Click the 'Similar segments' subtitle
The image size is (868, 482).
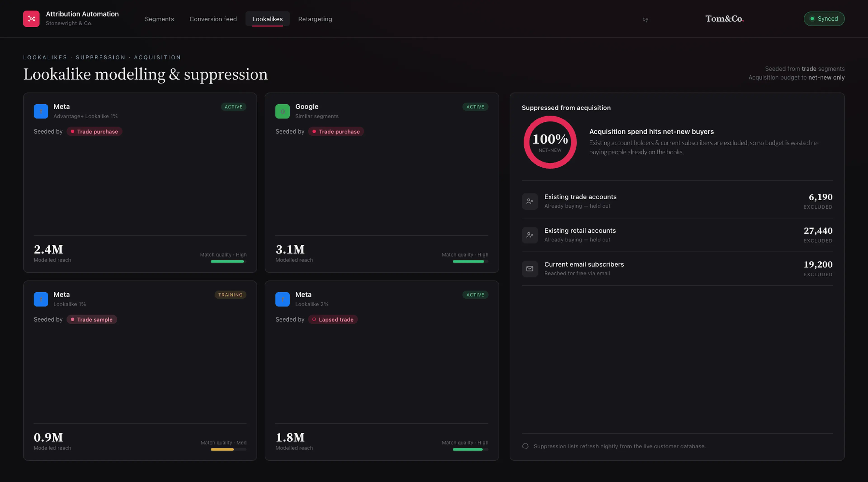click(317, 116)
